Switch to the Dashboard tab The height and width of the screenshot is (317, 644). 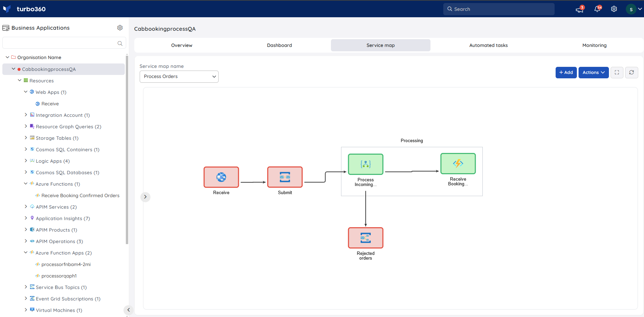[x=279, y=45]
